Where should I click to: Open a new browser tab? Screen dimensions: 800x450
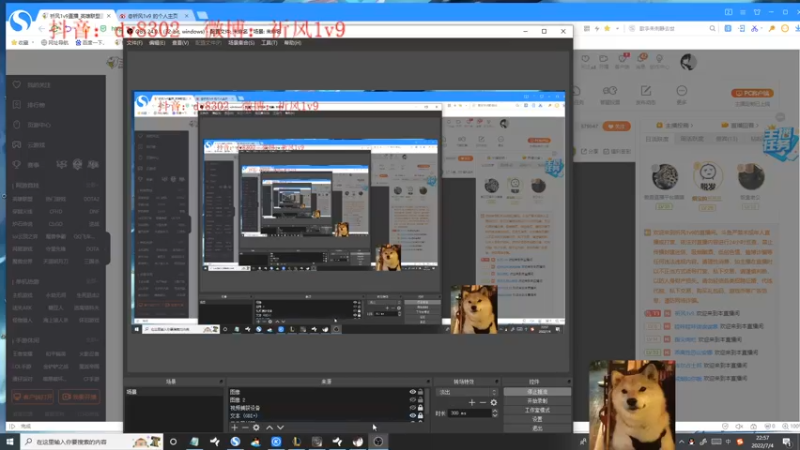202,16
